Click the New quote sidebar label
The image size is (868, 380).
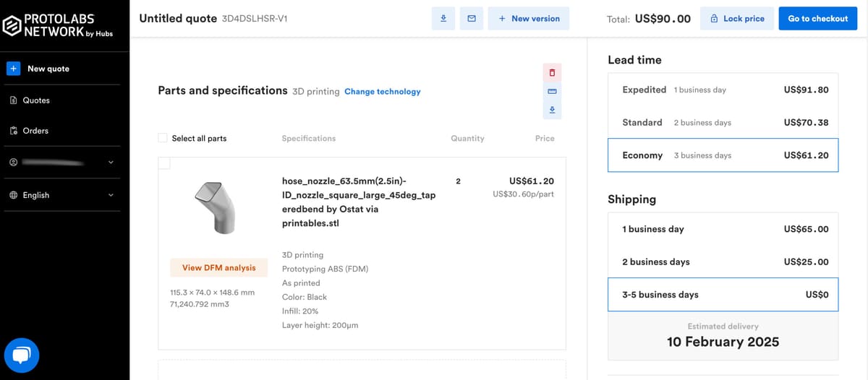(48, 69)
